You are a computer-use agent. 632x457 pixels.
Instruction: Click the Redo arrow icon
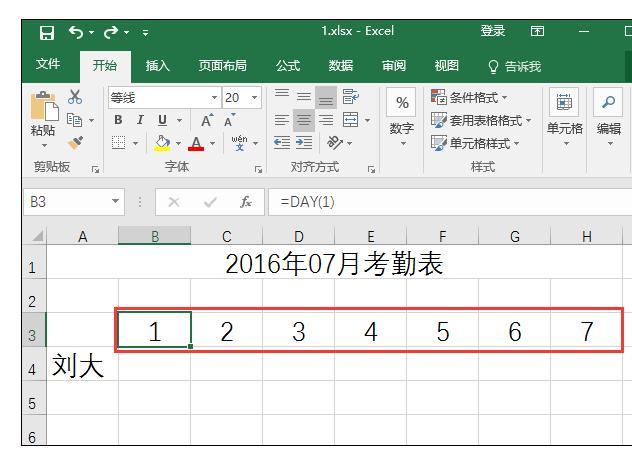111,32
